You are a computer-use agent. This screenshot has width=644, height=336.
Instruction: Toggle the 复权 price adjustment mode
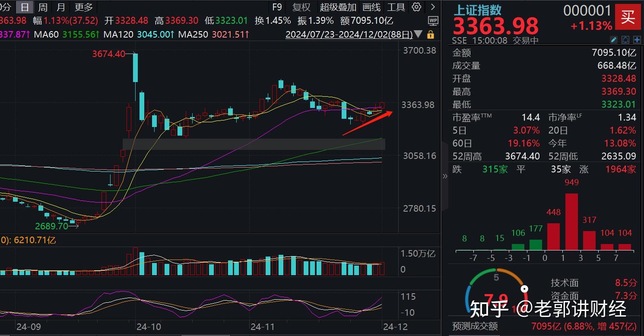(301, 7)
